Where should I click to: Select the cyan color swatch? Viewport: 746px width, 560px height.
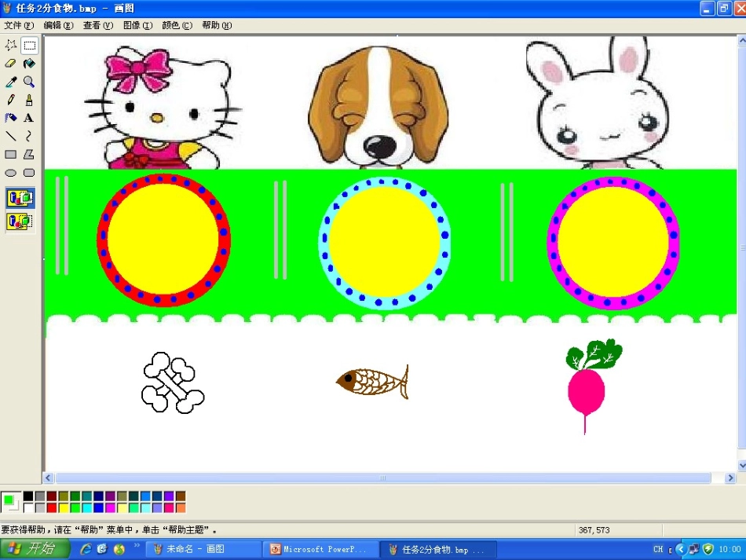87,507
